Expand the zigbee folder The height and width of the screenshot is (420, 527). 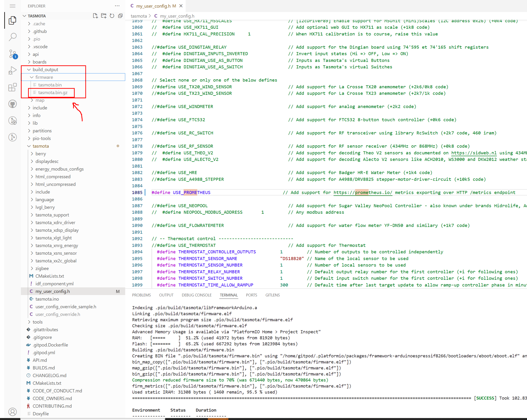[42, 268]
